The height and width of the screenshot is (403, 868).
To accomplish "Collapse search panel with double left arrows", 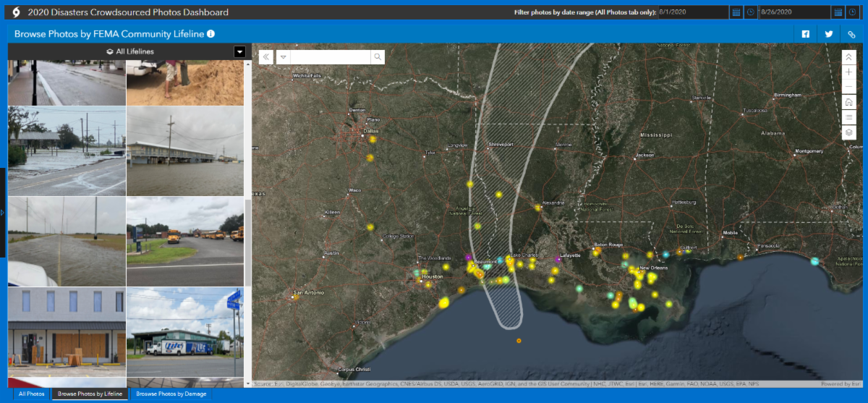I will pos(265,57).
